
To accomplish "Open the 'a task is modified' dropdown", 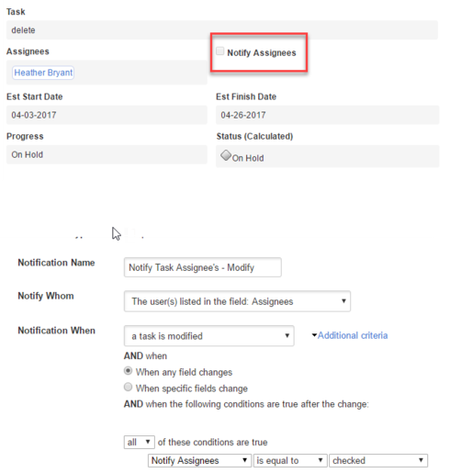I will coord(209,336).
